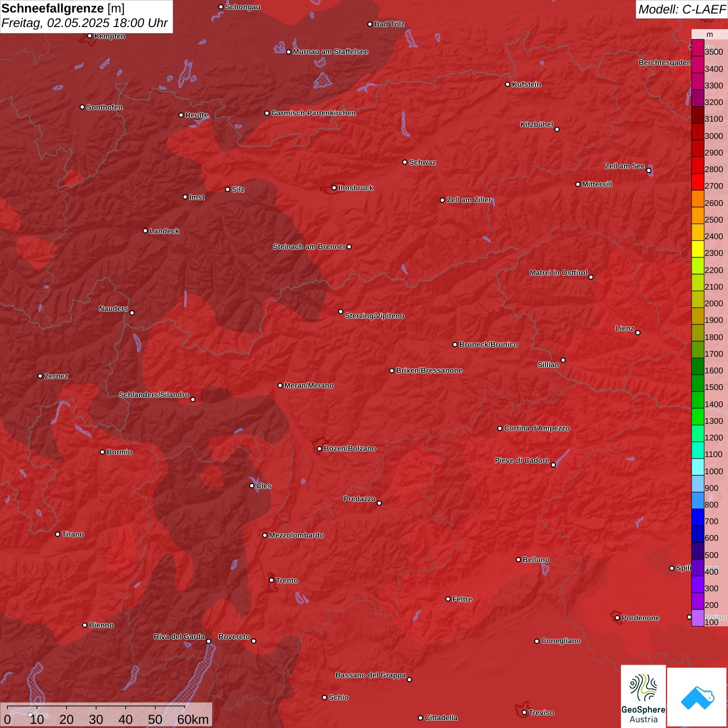Viewport: 728px width, 728px height.
Task: Click the 3500 legend value label
Action: coord(713,52)
